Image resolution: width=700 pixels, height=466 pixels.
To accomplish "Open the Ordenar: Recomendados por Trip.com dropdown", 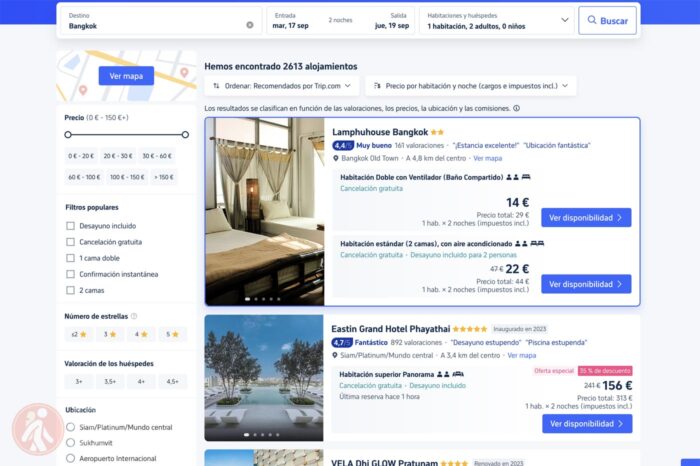I will tap(282, 86).
